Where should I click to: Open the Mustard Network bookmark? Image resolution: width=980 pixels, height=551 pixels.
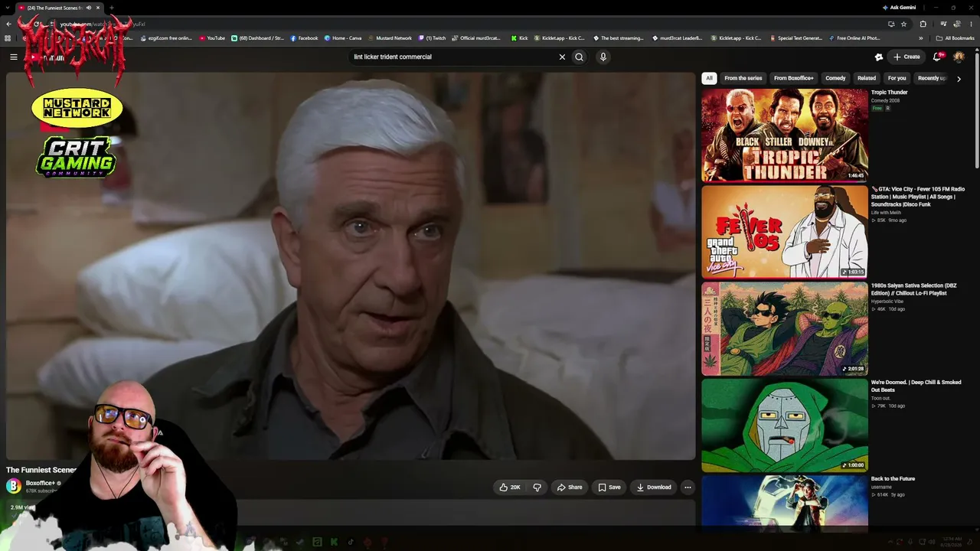click(390, 38)
